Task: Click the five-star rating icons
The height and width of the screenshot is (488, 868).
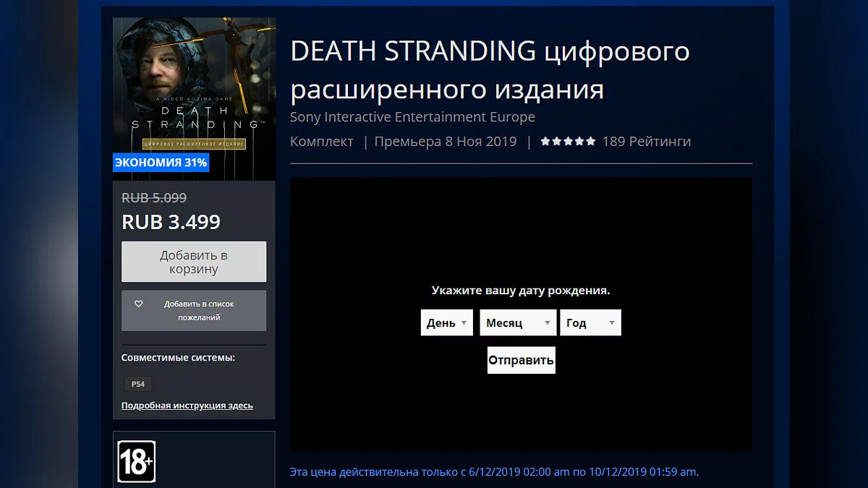Action: 569,142
